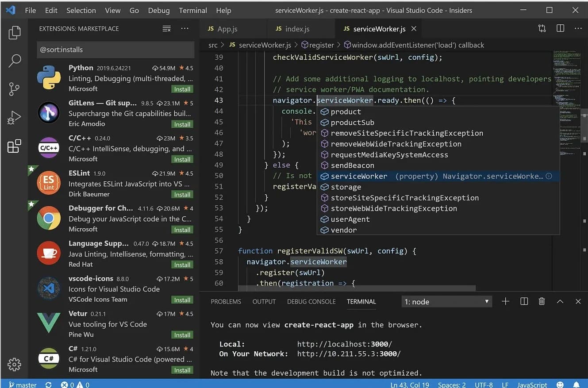Click the extensions search input field
588x388 pixels.
[x=115, y=50]
